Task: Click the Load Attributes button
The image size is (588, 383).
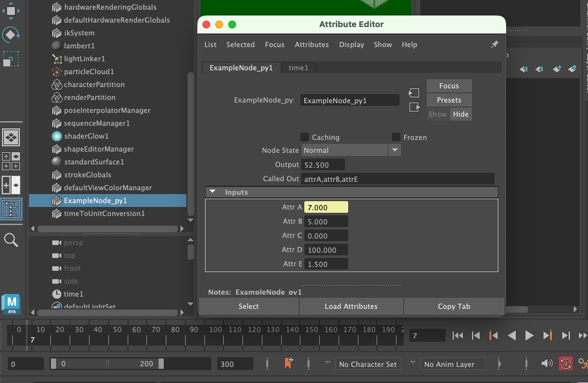Action: (x=351, y=306)
